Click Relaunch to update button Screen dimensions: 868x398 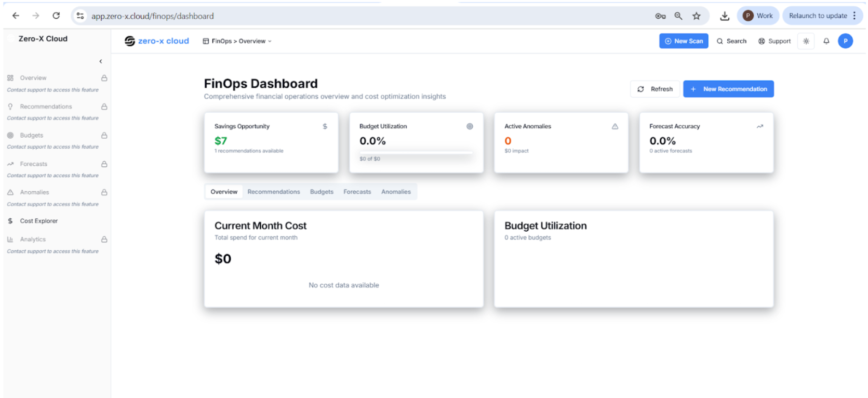[x=818, y=16]
